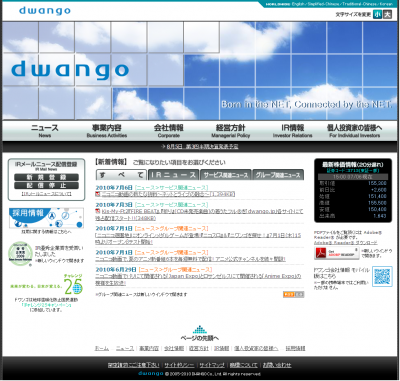Click the Get Adobe Reader icon

coord(336,253)
